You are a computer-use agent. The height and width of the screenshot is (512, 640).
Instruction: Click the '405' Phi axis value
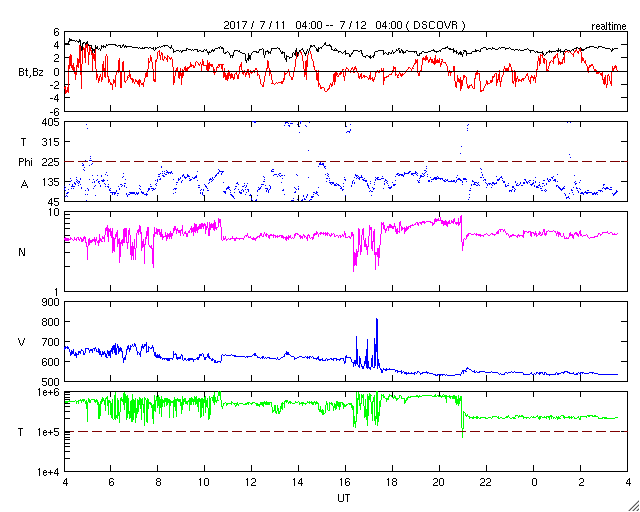pyautogui.click(x=52, y=122)
